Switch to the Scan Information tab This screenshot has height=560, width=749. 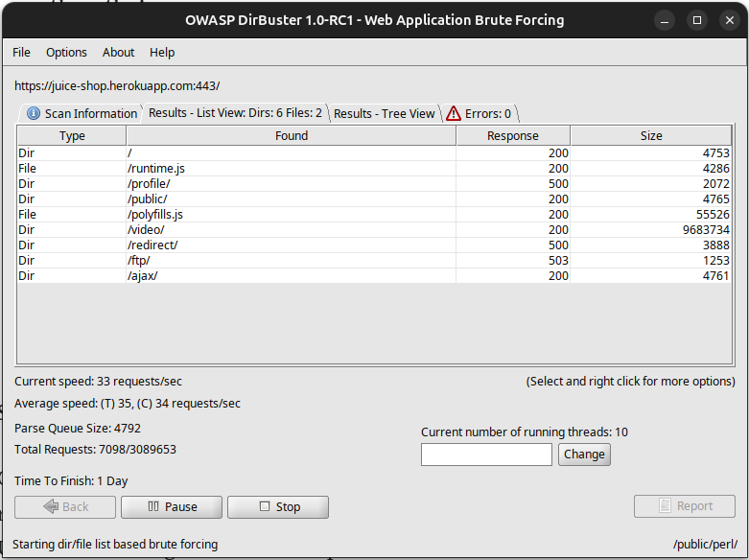pyautogui.click(x=82, y=113)
